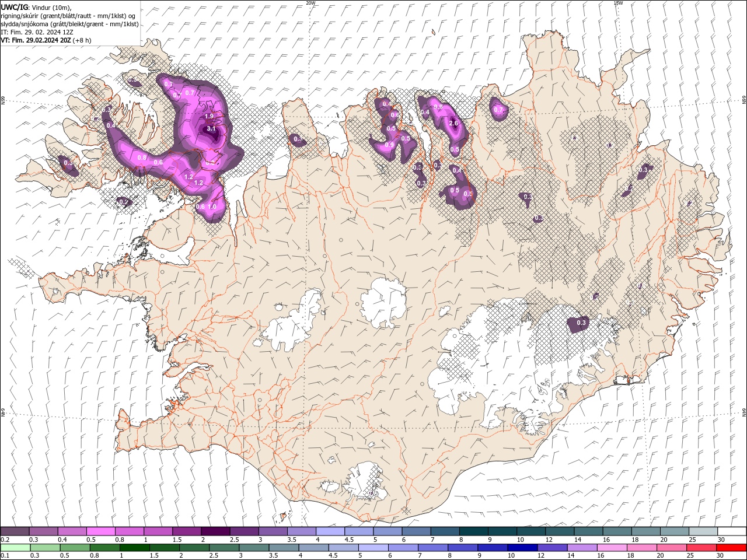Select the 'slydda/snjókoma' description line
747x560 pixels.
click(x=69, y=24)
